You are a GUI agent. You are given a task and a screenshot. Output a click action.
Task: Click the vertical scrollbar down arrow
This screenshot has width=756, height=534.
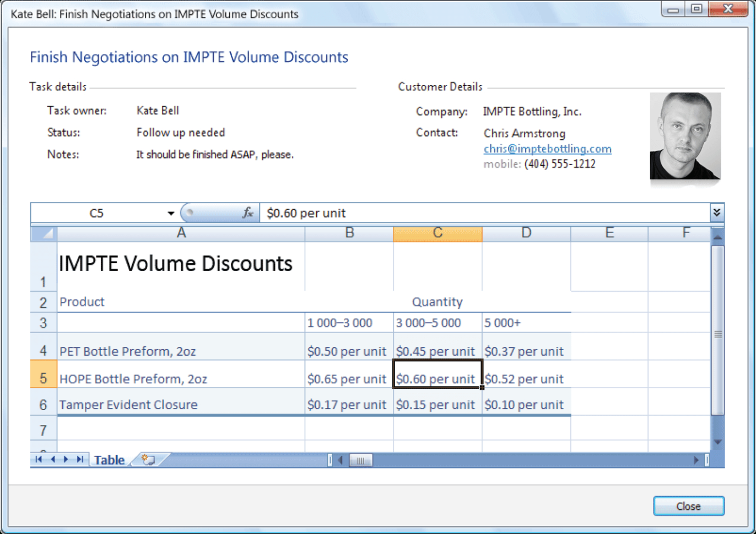717,442
